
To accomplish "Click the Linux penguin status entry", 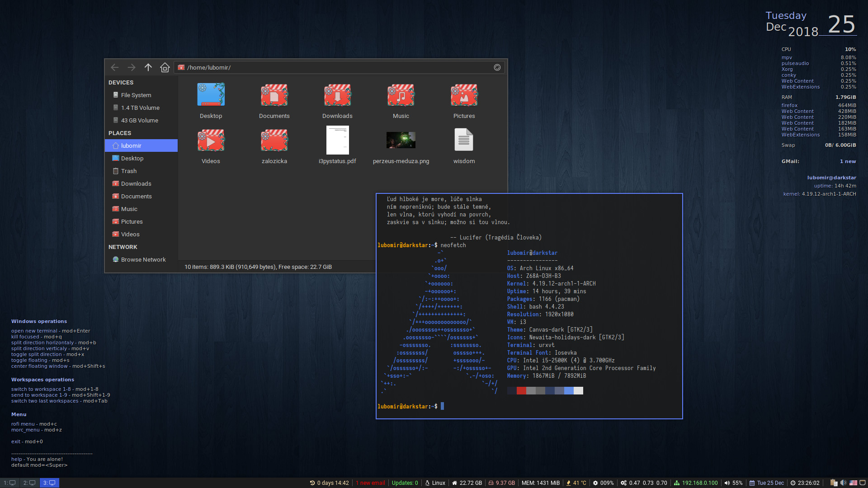I will tap(435, 483).
